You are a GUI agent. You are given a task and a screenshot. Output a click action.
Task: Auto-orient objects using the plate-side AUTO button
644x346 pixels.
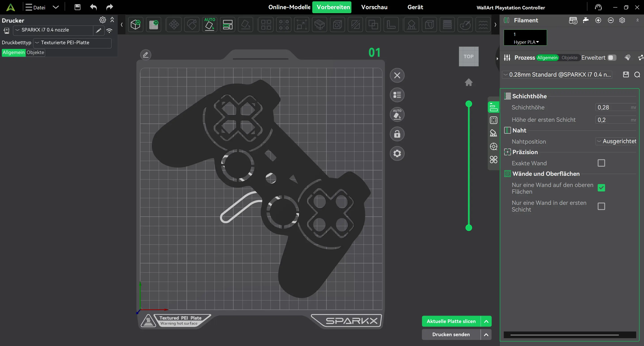[397, 115]
